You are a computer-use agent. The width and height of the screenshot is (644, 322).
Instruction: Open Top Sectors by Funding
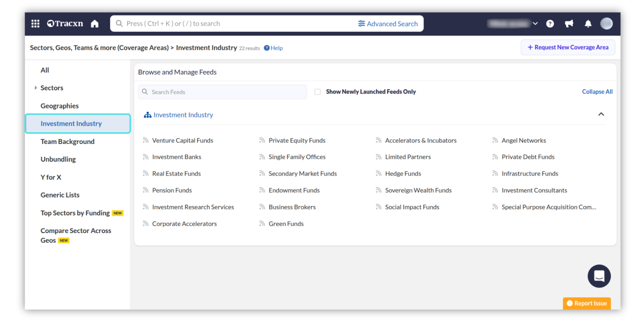pyautogui.click(x=75, y=213)
